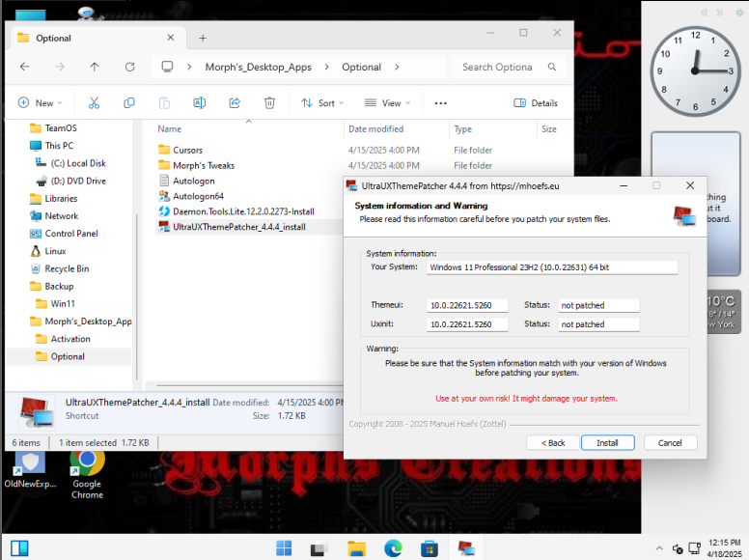This screenshot has height=560, width=749.
Task: Select (C:) Local Disk in navigation pane
Action: click(78, 163)
